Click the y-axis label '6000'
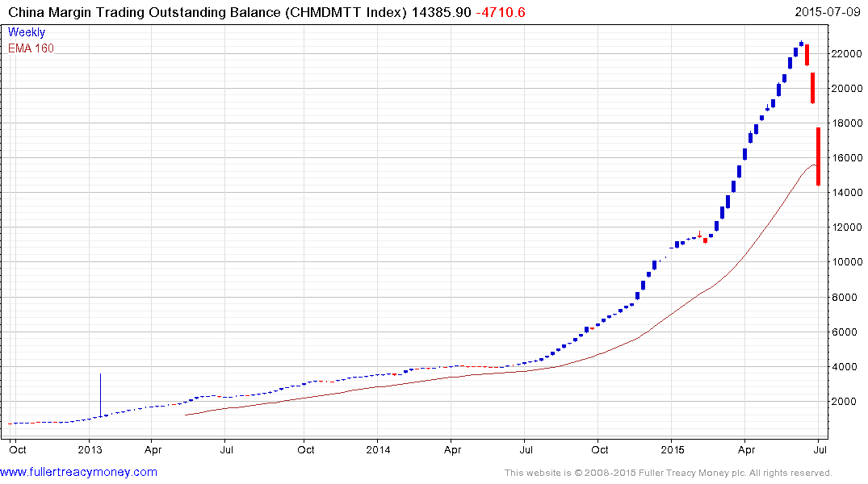 point(845,332)
